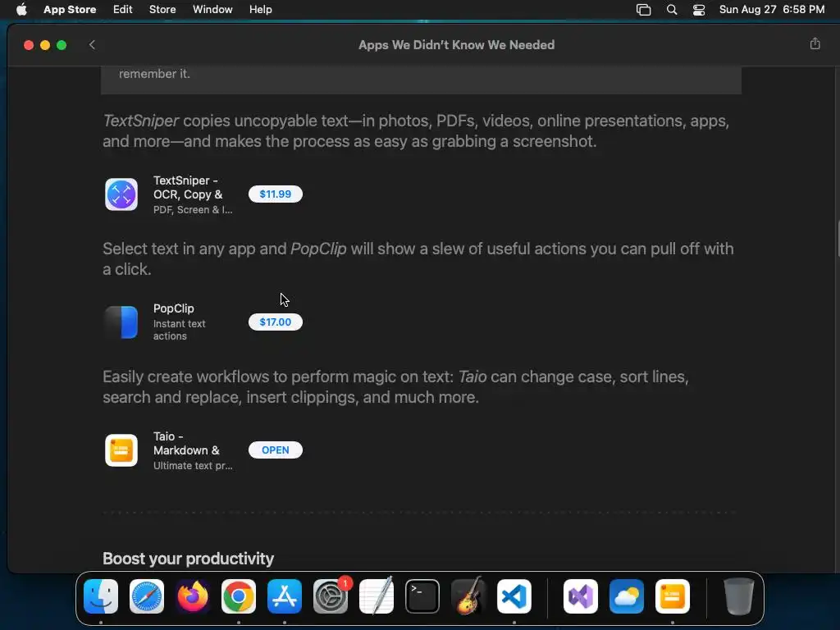This screenshot has height=630, width=840.
Task: Click the Stage Manager icon in menu bar
Action: tap(643, 10)
